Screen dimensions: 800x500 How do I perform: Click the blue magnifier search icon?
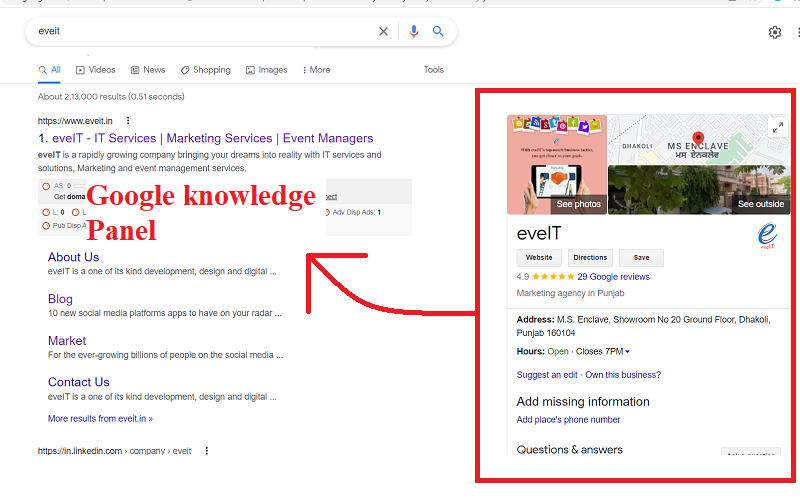[x=438, y=31]
